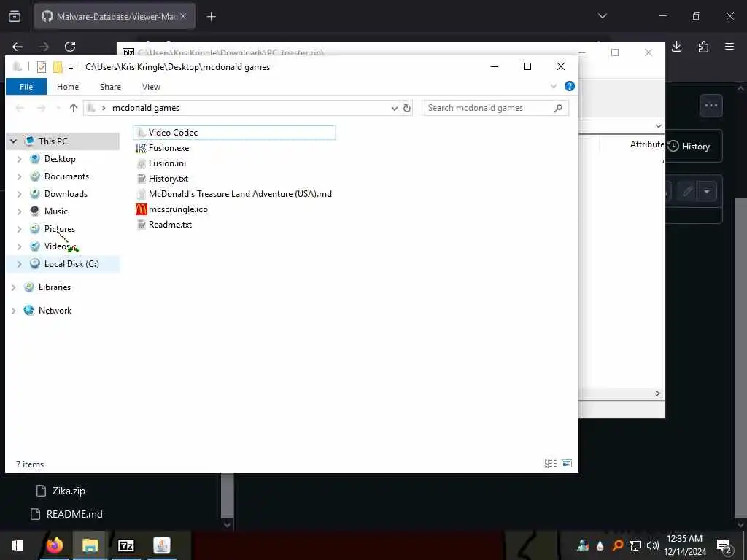Switch to large icons view layout icon
Screen dimensions: 747x560
coord(566,463)
